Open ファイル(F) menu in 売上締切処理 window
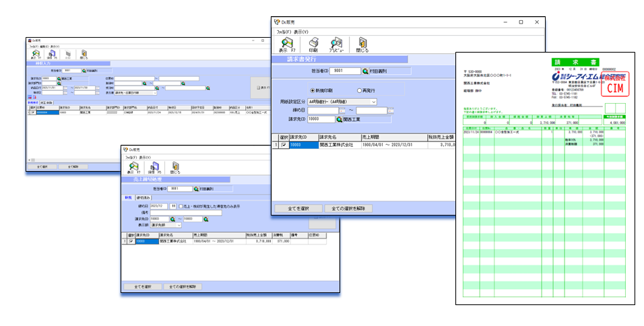Viewport: 644px width, 326px height. pyautogui.click(x=131, y=158)
